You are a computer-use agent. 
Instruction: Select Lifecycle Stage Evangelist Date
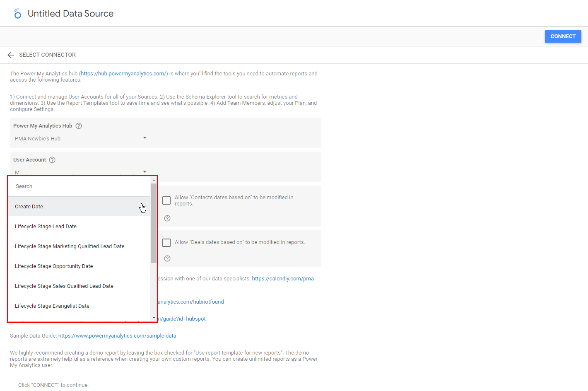(x=52, y=306)
